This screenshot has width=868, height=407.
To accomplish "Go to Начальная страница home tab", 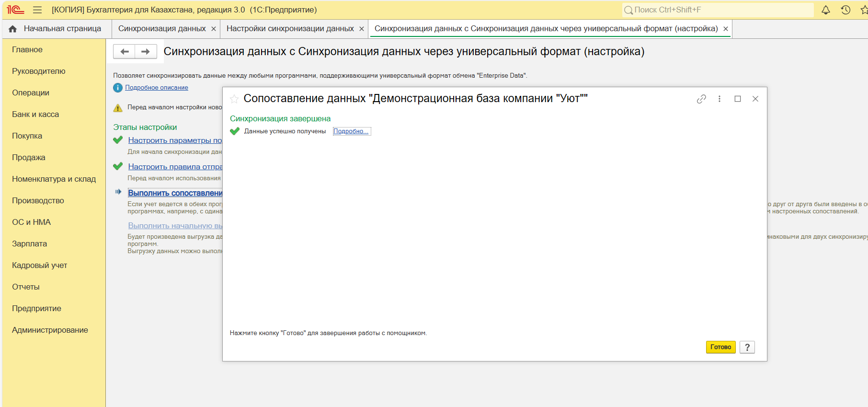I will 57,29.
